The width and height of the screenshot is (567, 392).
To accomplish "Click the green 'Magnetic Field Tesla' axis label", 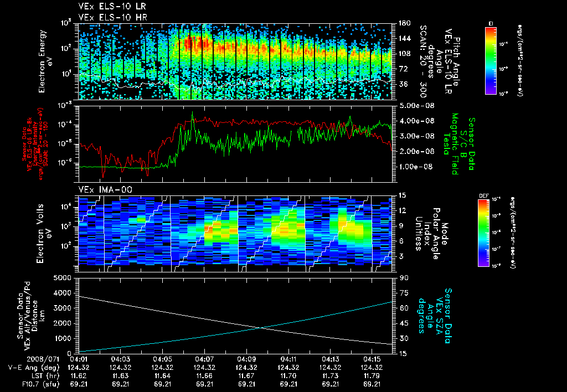I will coord(451,144).
